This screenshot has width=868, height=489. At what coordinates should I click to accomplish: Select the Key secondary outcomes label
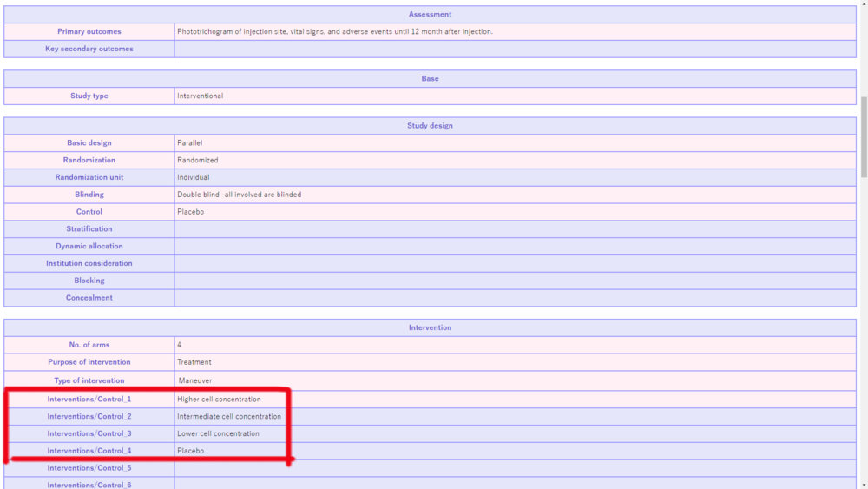click(x=89, y=49)
